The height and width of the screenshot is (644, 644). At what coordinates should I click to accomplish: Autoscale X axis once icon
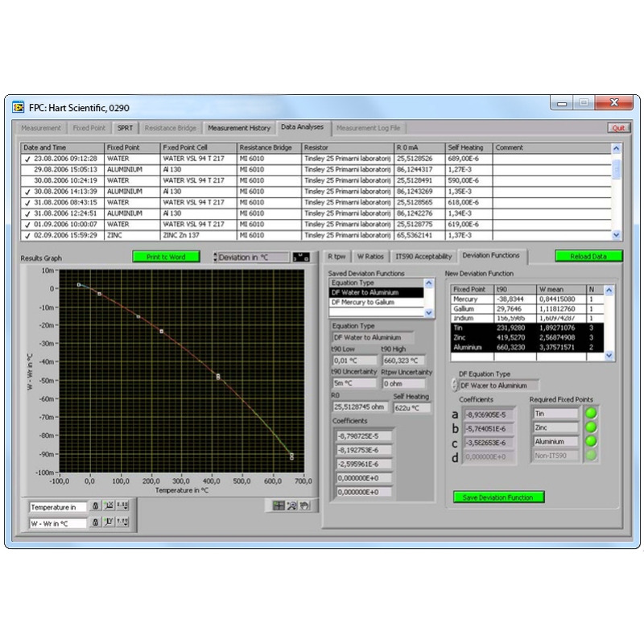click(109, 506)
